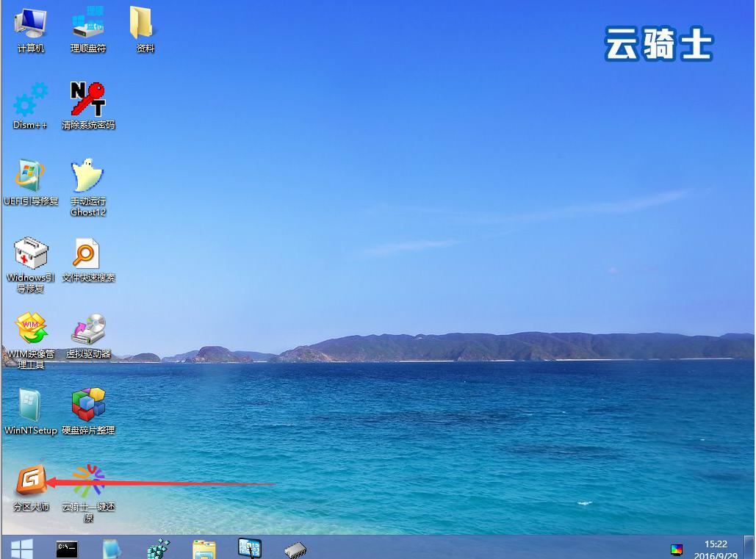This screenshot has width=756, height=559.
Task: Open registry editor cubes icon in taskbar
Action: pos(159,549)
